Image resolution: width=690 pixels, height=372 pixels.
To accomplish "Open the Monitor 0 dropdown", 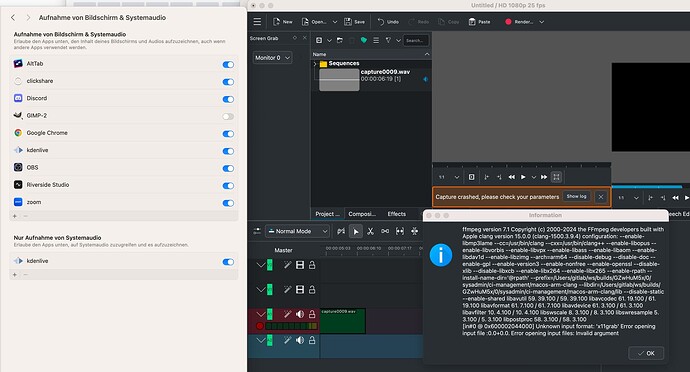I will (272, 58).
